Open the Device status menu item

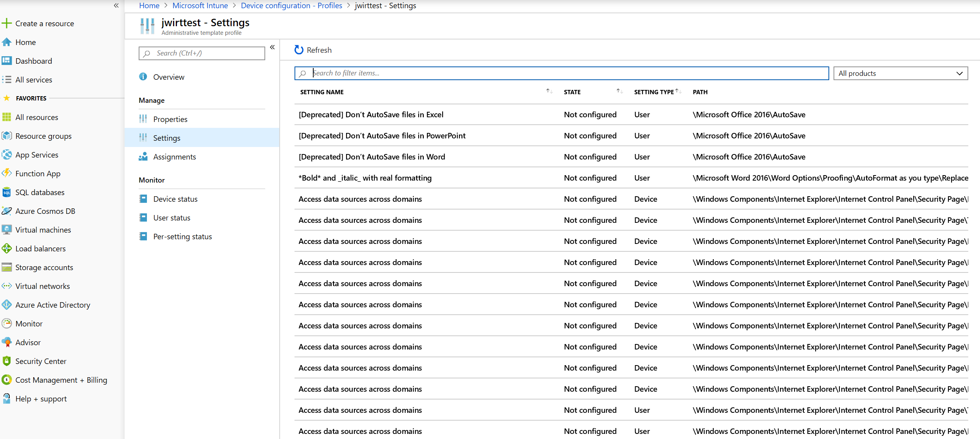[x=175, y=199]
